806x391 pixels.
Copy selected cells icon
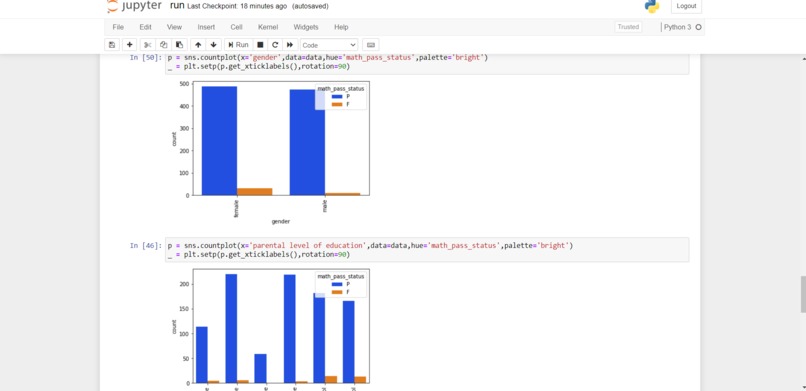(x=163, y=45)
